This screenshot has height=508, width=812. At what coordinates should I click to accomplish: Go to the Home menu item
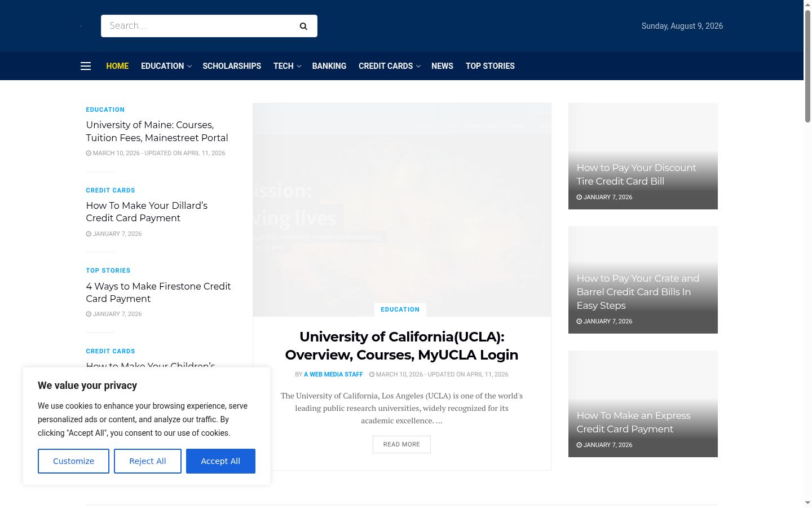[x=117, y=66]
